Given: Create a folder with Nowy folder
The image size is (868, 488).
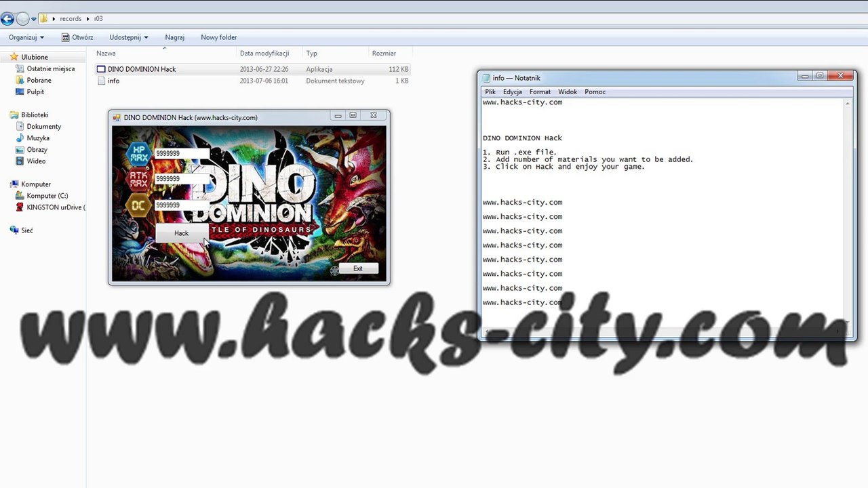Looking at the screenshot, I should (x=219, y=37).
